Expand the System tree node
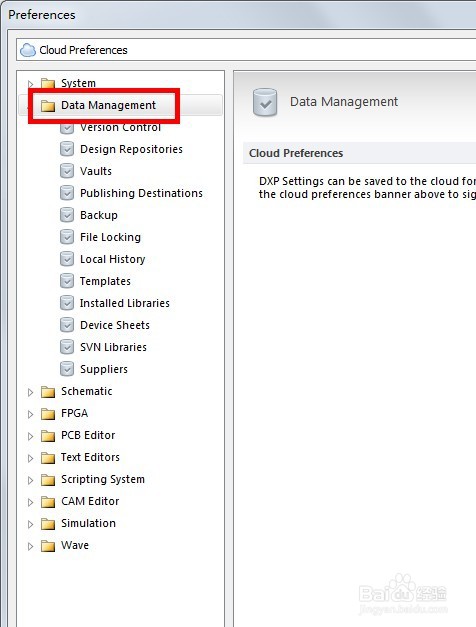The image size is (476, 627). [x=30, y=84]
